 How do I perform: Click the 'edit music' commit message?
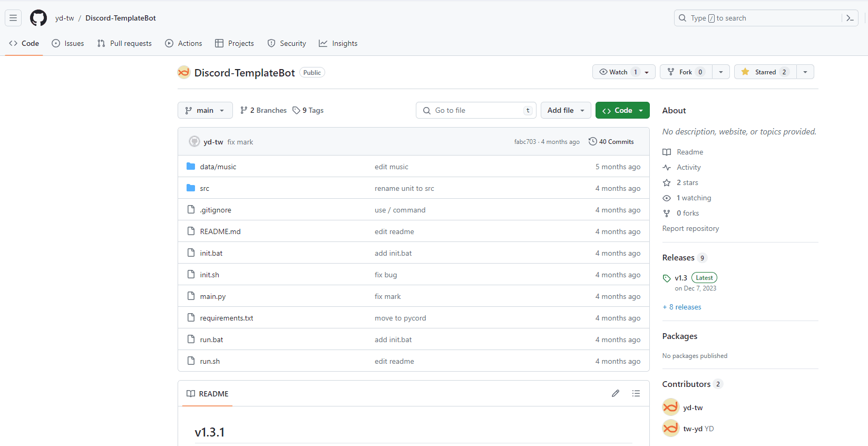392,167
